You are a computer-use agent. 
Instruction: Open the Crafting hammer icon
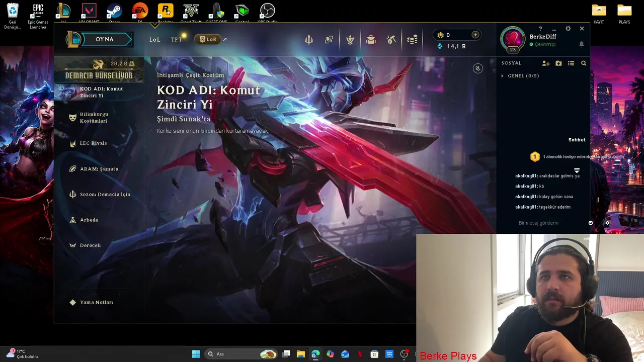tap(391, 40)
